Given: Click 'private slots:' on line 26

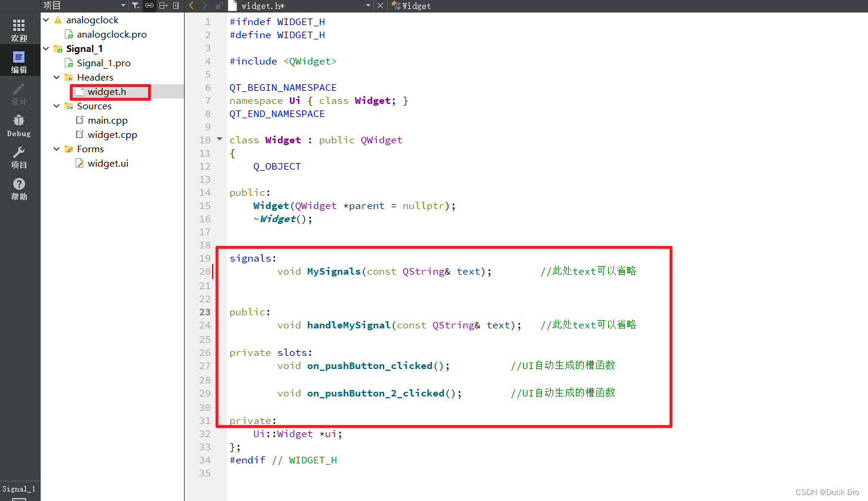Looking at the screenshot, I should click(x=271, y=352).
